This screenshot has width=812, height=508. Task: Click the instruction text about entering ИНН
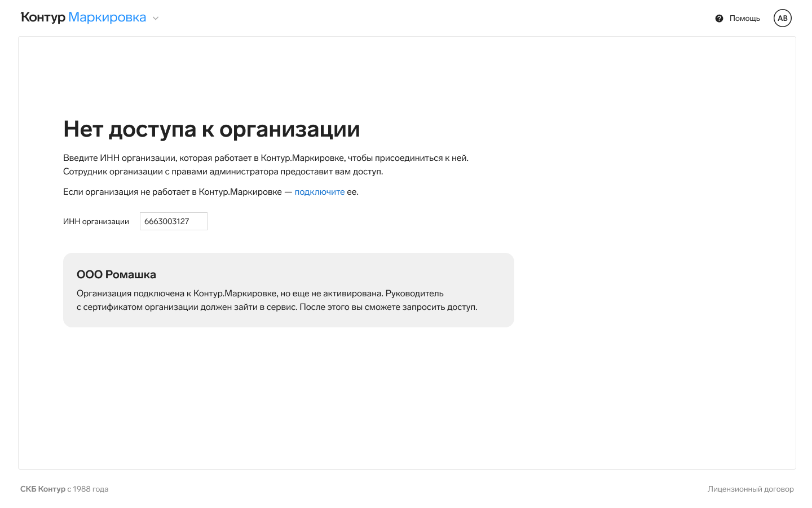(266, 165)
